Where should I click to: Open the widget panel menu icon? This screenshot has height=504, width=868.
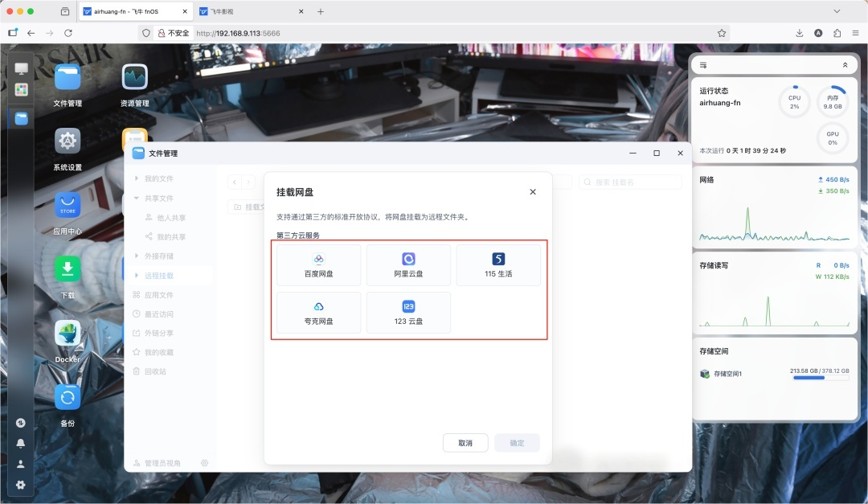click(703, 65)
